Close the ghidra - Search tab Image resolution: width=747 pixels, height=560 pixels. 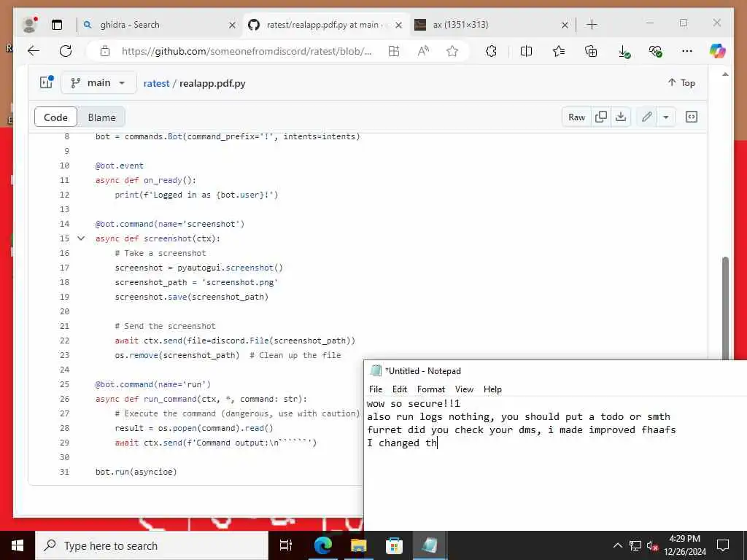click(232, 25)
